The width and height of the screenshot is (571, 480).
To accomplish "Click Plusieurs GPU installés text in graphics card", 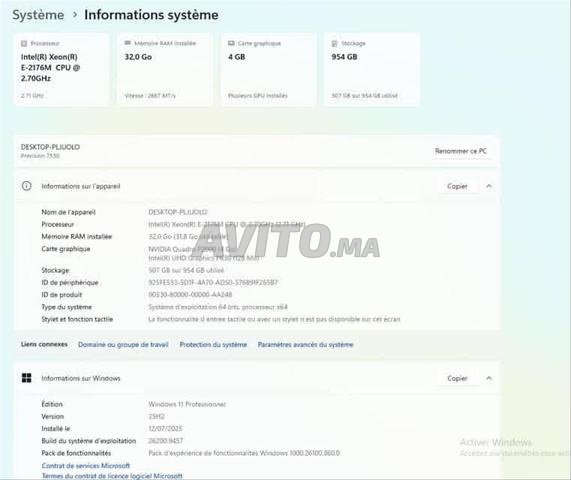I will (257, 96).
